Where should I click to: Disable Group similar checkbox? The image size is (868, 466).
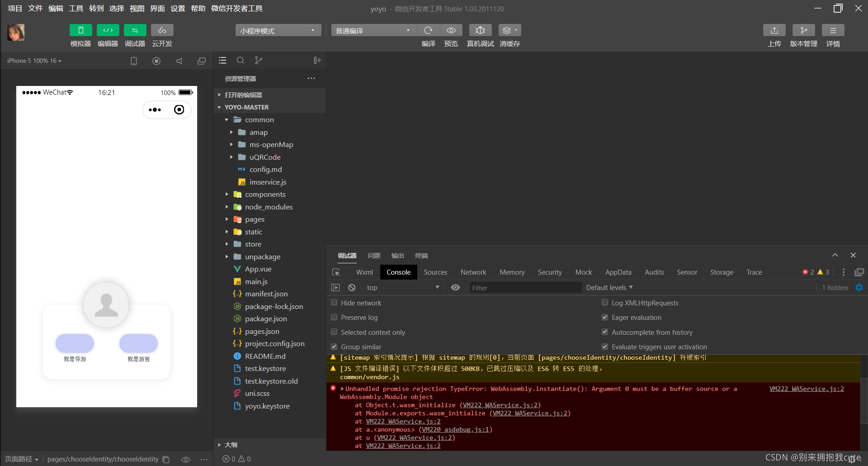click(334, 347)
